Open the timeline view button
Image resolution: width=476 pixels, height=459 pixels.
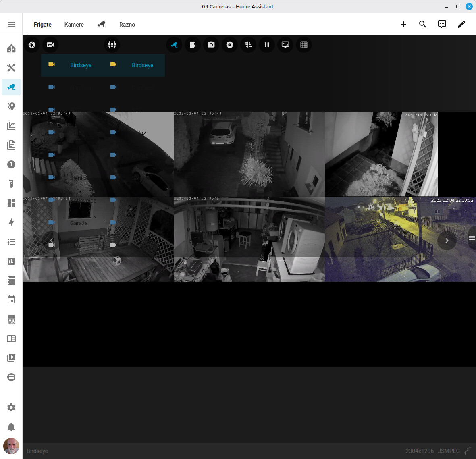click(x=248, y=45)
